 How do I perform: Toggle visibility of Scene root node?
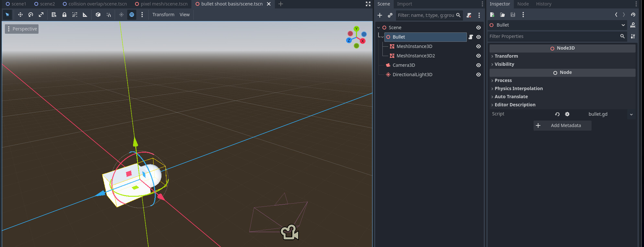(479, 28)
